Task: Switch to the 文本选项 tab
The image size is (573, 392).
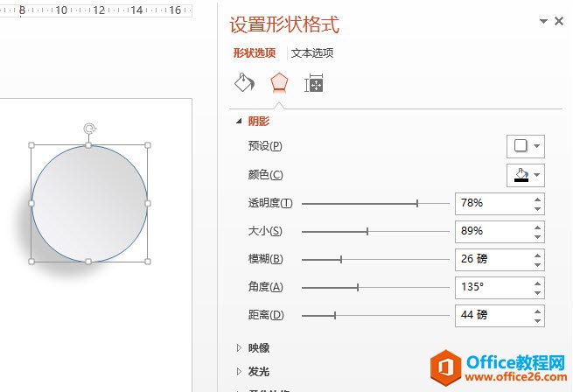Action: pos(312,53)
